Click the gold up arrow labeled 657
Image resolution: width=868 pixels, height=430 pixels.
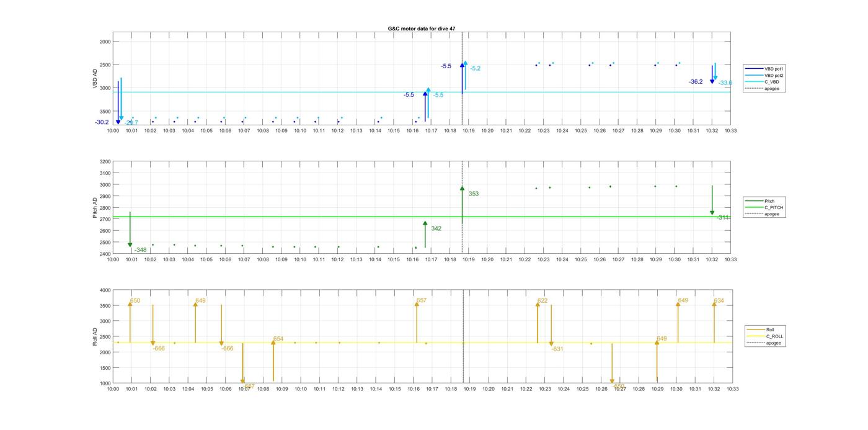pos(417,323)
